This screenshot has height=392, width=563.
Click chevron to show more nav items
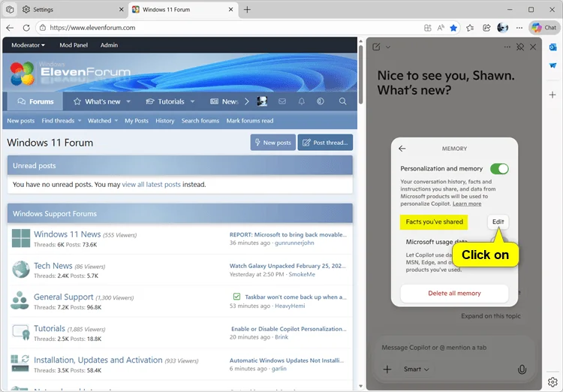[x=247, y=101]
